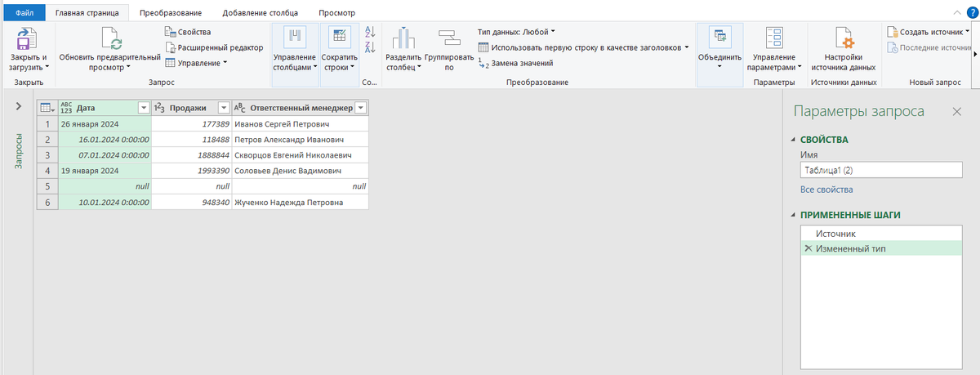The width and height of the screenshot is (980, 375).
Task: Open the help question mark icon
Action: (972, 13)
